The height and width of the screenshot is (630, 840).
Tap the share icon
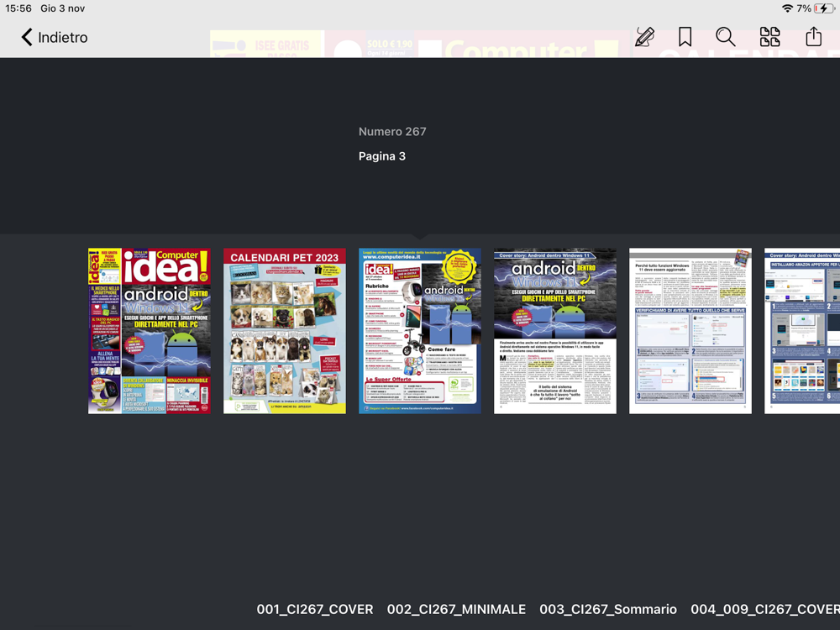coord(813,36)
